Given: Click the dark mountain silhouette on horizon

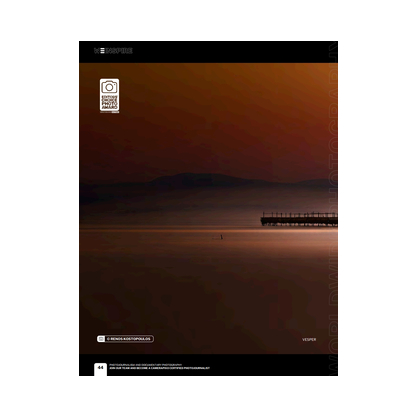Looking at the screenshot, I should coord(208,180).
